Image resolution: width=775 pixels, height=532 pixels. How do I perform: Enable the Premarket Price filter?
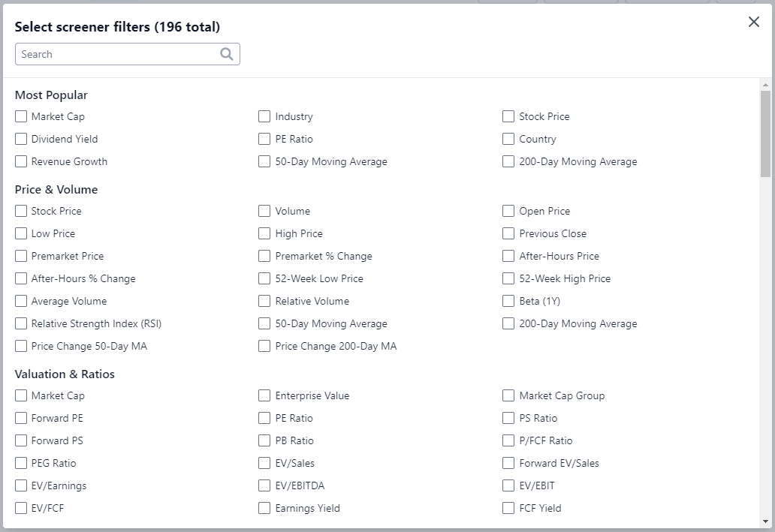coord(20,256)
